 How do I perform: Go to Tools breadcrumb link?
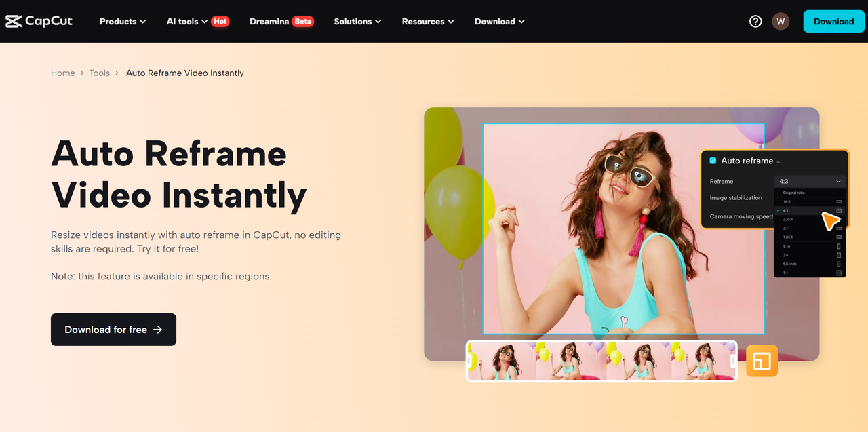point(99,73)
